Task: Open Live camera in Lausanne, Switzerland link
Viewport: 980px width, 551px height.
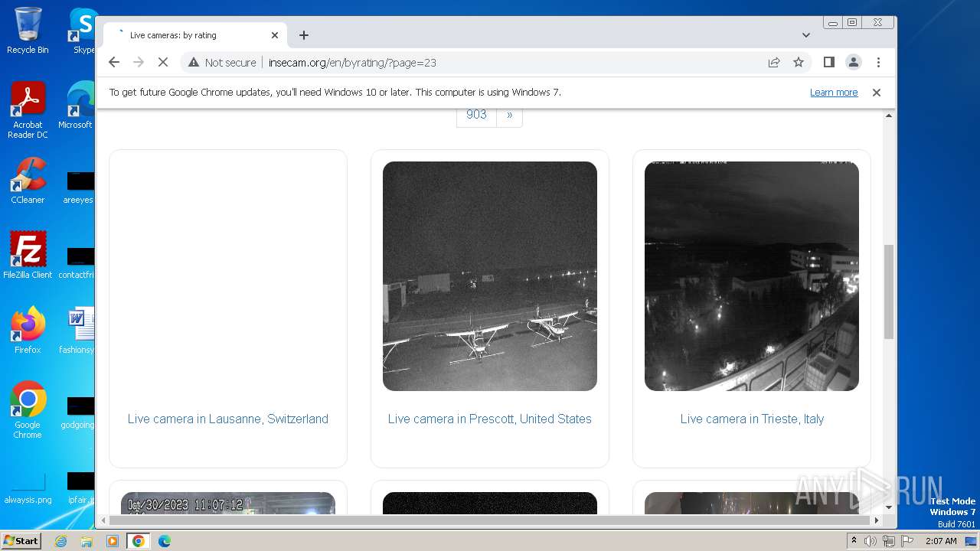Action: tap(228, 419)
